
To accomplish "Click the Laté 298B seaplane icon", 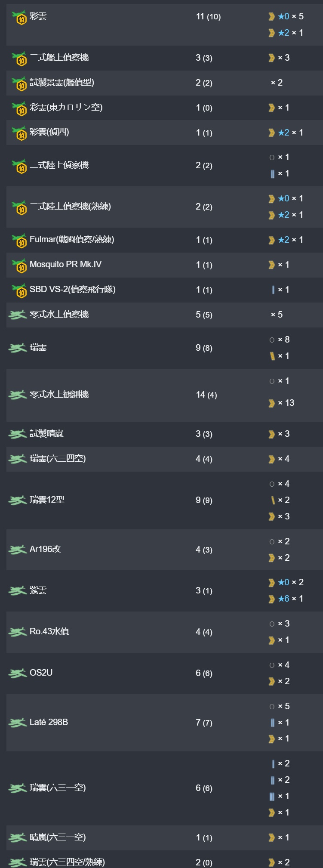I will 17,723.
